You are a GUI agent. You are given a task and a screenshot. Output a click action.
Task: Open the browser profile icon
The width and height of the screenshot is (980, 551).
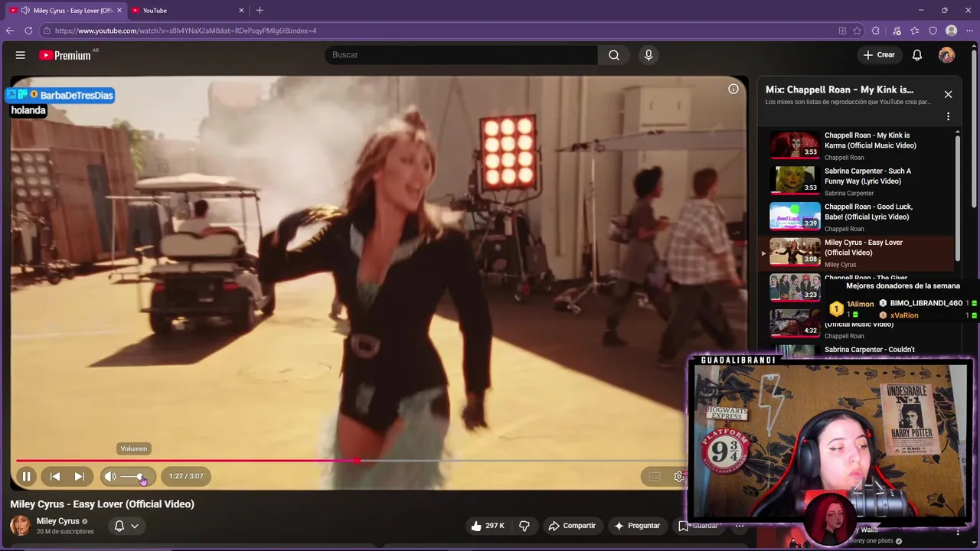(x=952, y=31)
